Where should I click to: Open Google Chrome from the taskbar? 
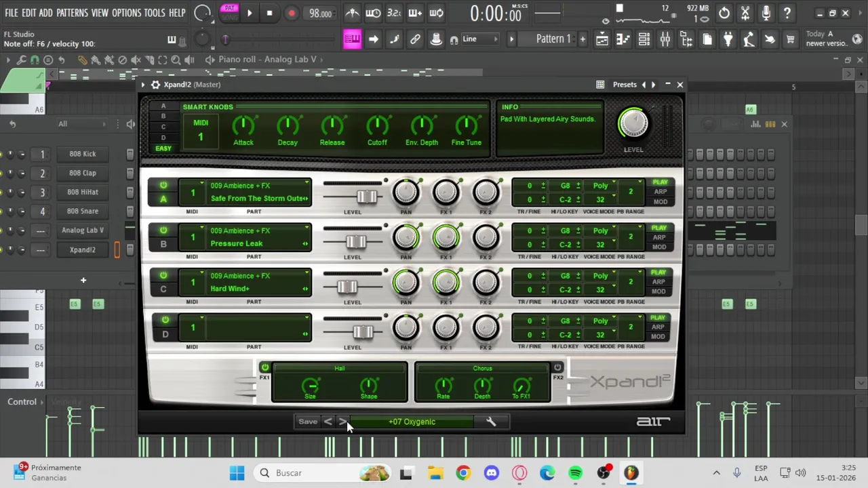coord(462,472)
